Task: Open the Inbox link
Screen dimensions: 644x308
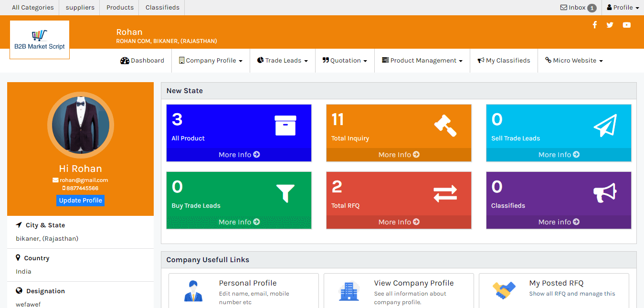Action: tap(577, 8)
